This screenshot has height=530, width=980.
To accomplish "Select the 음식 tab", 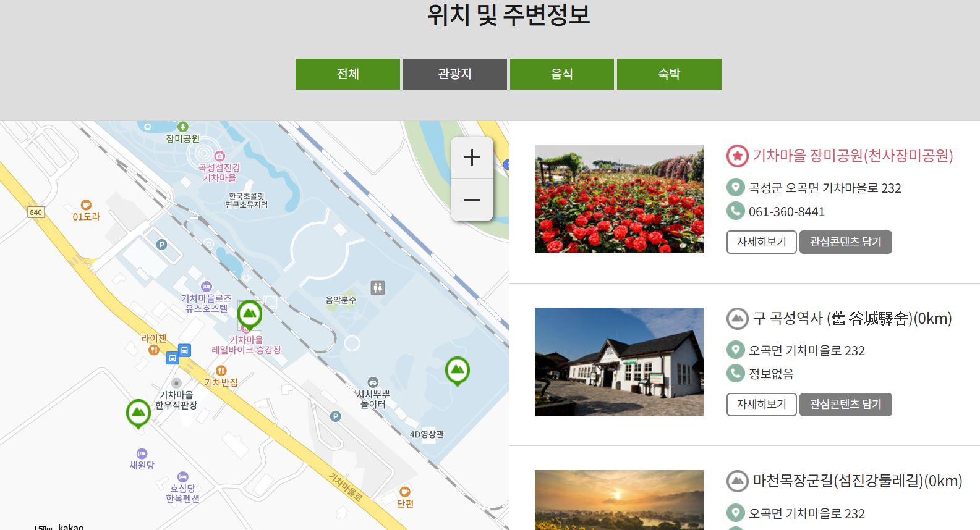I will pos(562,74).
